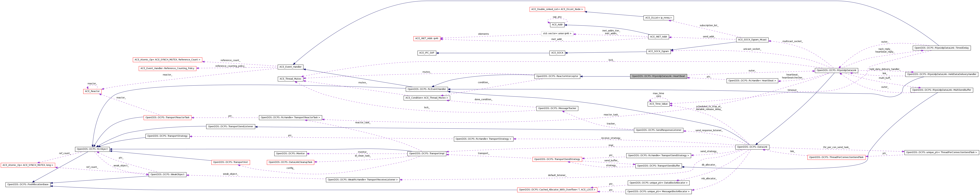This screenshot has width=980, height=195.
Task: Select RcHandle< TransportSendStrategy > node
Action: pyautogui.click(x=659, y=156)
